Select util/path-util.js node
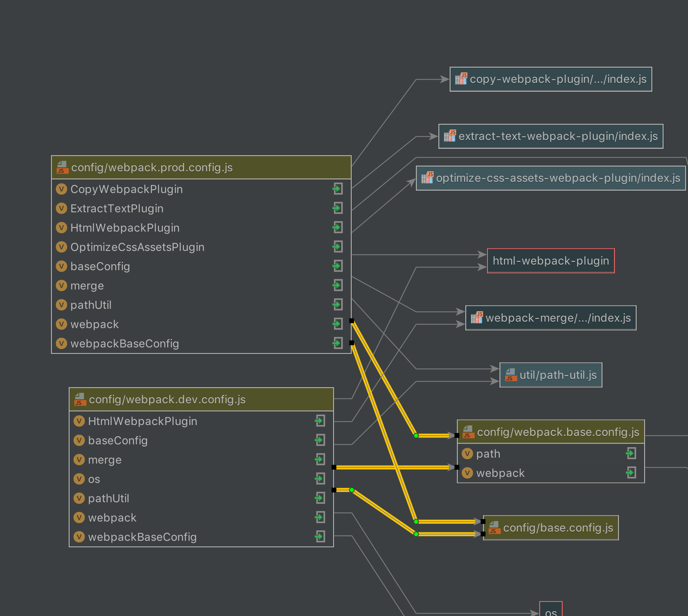 tap(551, 375)
